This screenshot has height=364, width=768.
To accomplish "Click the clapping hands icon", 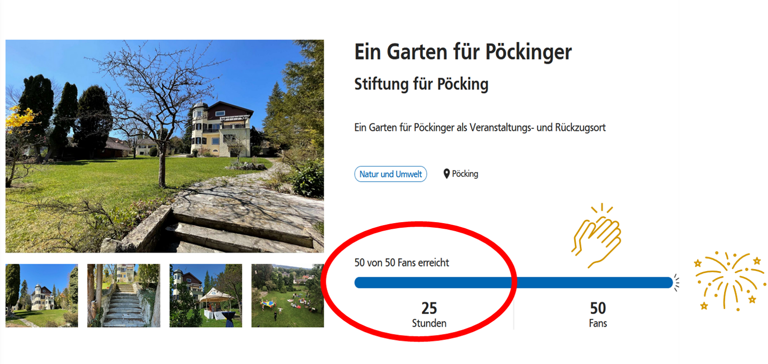I will click(x=596, y=236).
